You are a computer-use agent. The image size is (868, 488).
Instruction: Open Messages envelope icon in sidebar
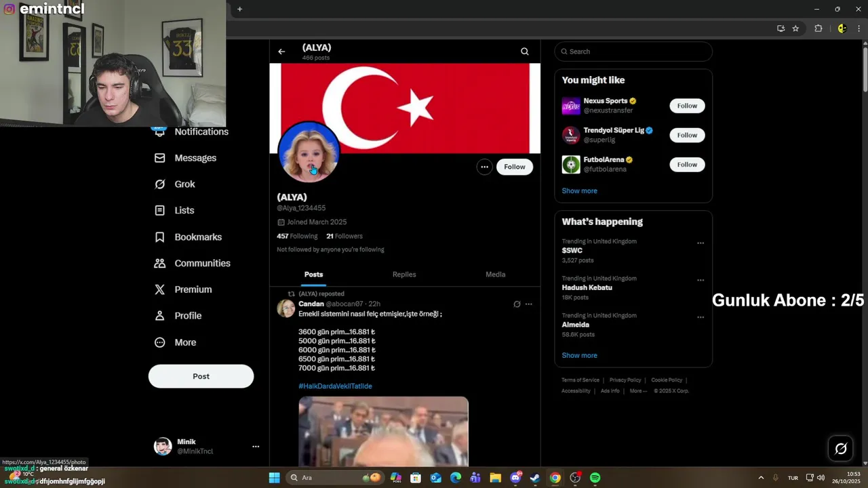click(160, 158)
